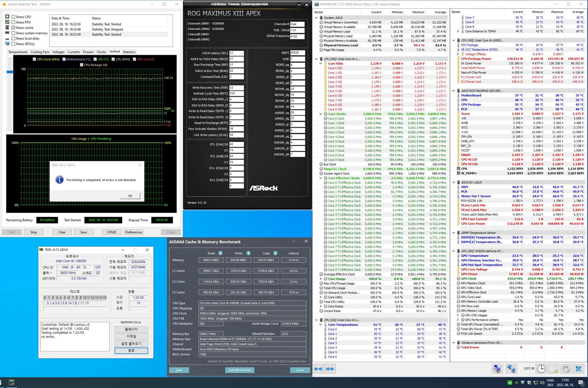Click DRAM Frequency field in ASRock

(297, 36)
